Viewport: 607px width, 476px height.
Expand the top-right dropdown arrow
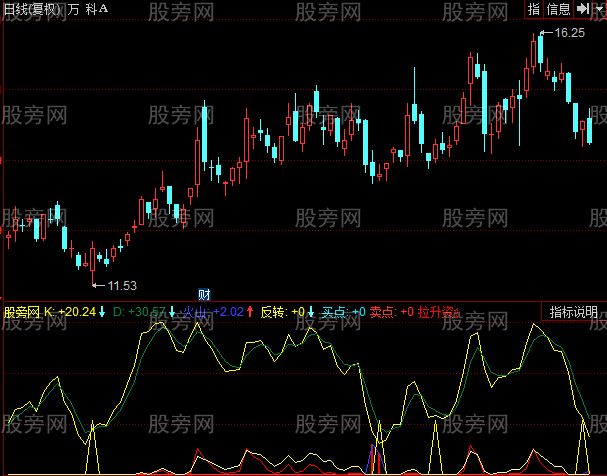click(x=599, y=8)
